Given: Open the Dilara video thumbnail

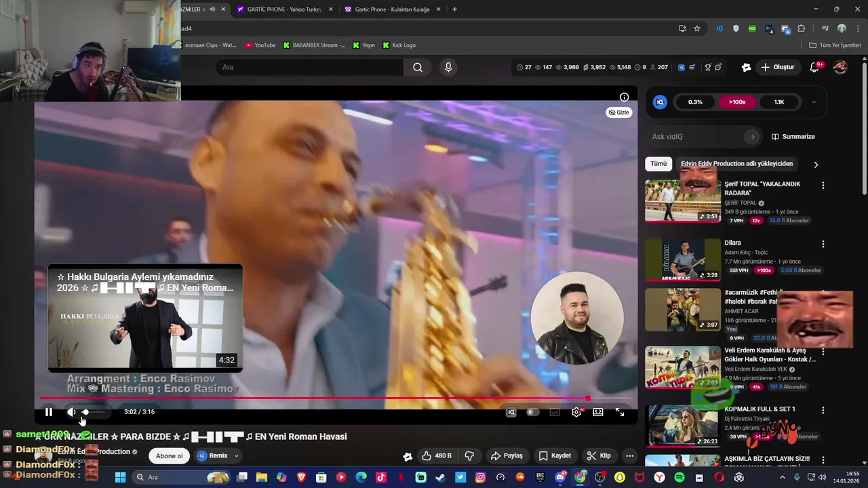Looking at the screenshot, I should tap(683, 260).
